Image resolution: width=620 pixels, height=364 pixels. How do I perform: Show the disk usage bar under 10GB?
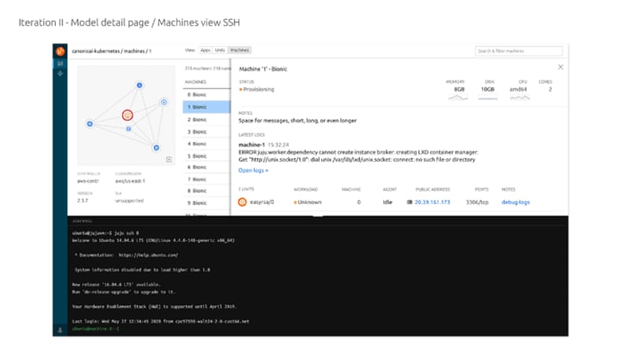[x=488, y=97]
